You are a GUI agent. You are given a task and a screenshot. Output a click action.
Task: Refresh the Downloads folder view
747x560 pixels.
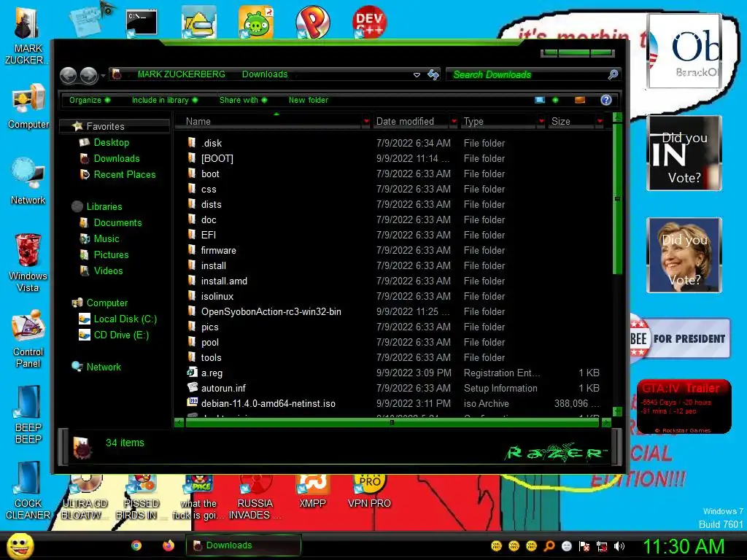[433, 75]
